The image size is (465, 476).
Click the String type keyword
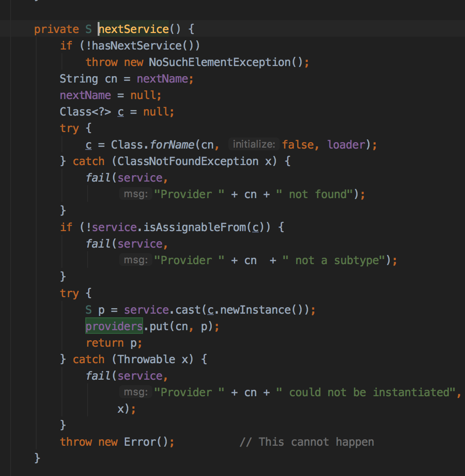click(79, 79)
